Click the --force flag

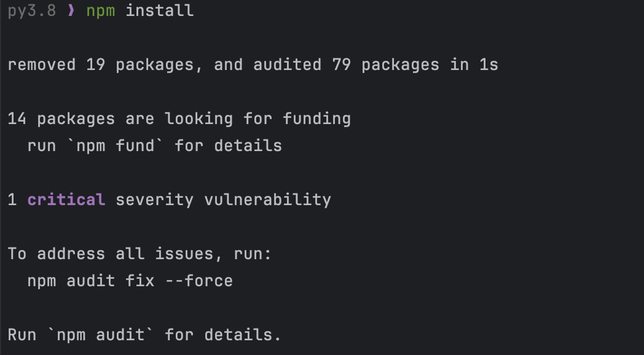[199, 281]
